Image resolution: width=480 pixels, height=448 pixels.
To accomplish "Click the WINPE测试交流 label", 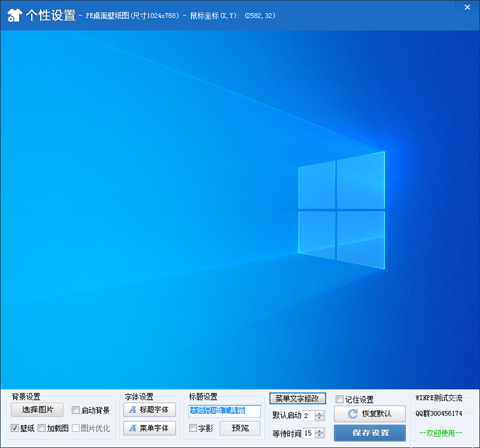I will tap(439, 398).
